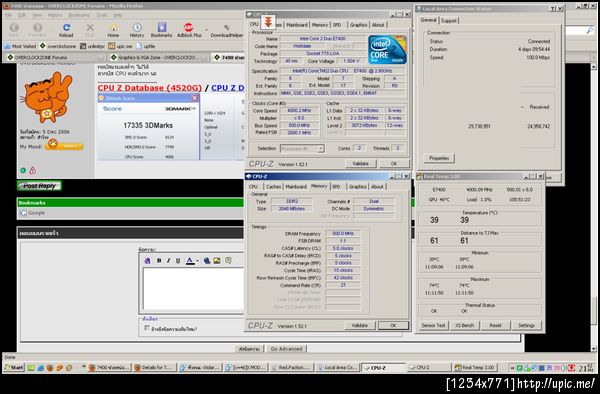This screenshot has width=600, height=394.
Task: Open the Bookmarks toolbar star button
Action: (x=161, y=30)
